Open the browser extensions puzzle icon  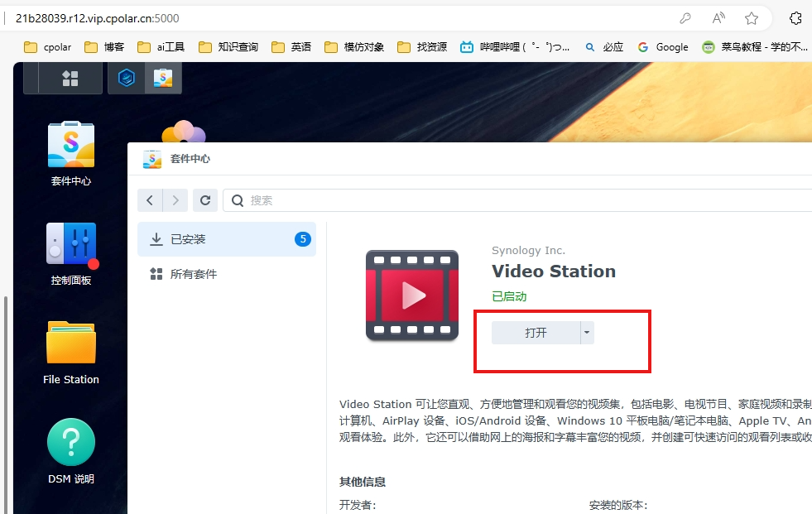[796, 19]
